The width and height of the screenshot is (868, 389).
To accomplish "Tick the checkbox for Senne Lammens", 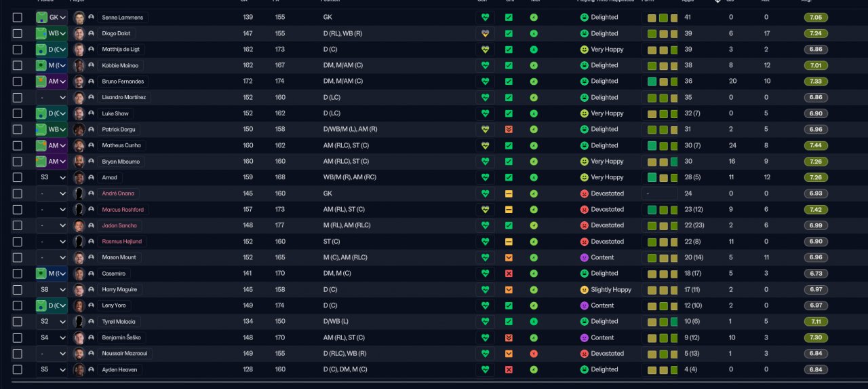I will (18, 17).
